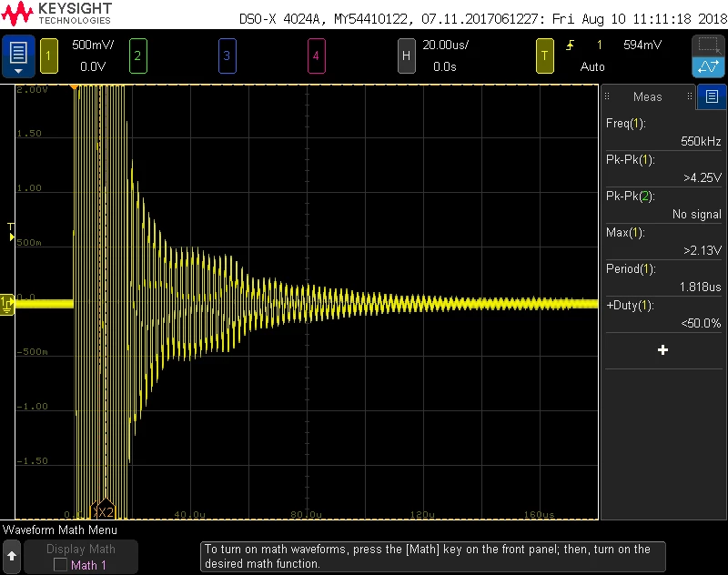Open the horizontal H settings button
The width and height of the screenshot is (728, 575).
click(406, 56)
